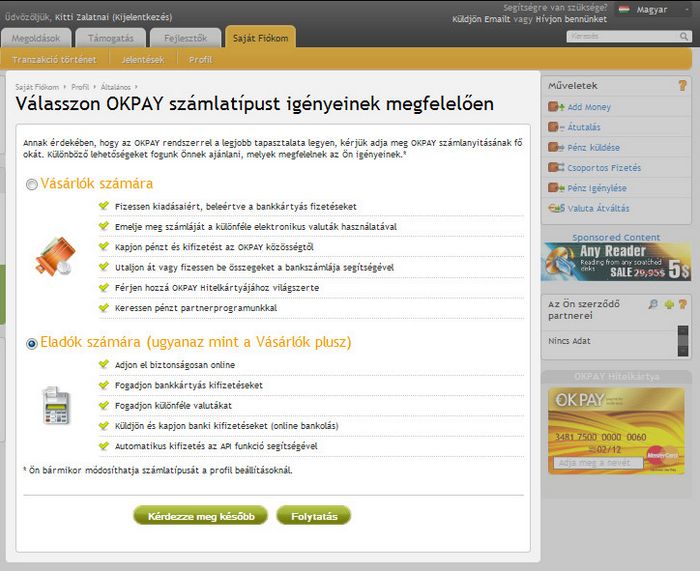The height and width of the screenshot is (571, 700).
Task: Click the Átutalás link
Action: pyautogui.click(x=583, y=127)
